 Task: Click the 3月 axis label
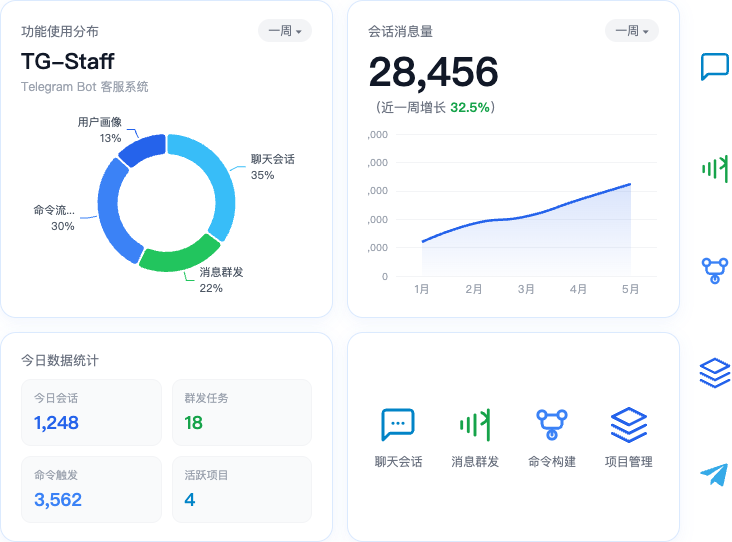coord(526,289)
